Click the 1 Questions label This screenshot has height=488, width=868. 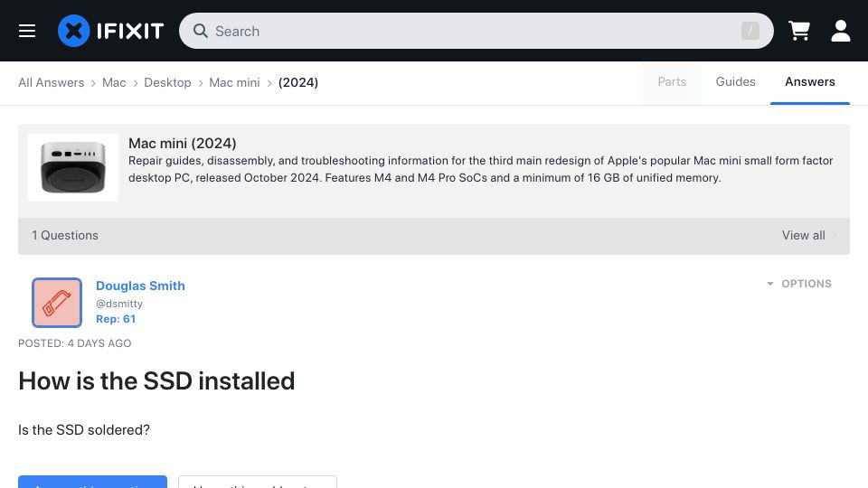(x=65, y=235)
